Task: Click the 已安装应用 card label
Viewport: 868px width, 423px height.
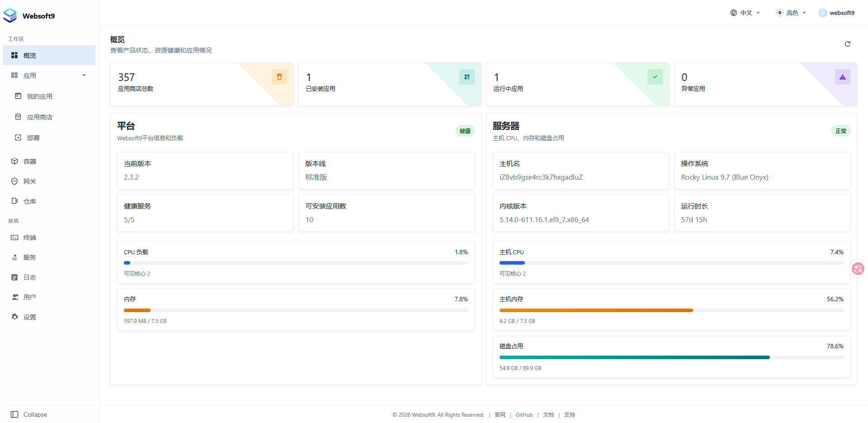Action: coord(321,89)
